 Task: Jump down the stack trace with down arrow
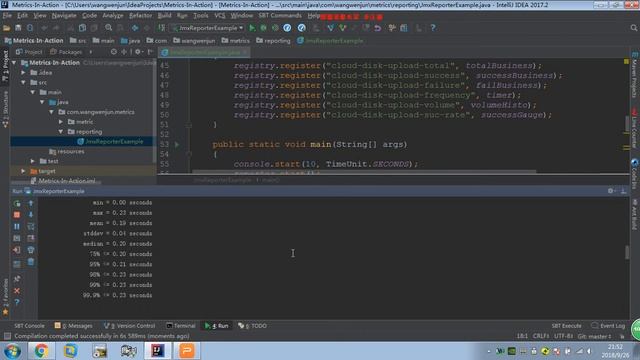[31, 215]
